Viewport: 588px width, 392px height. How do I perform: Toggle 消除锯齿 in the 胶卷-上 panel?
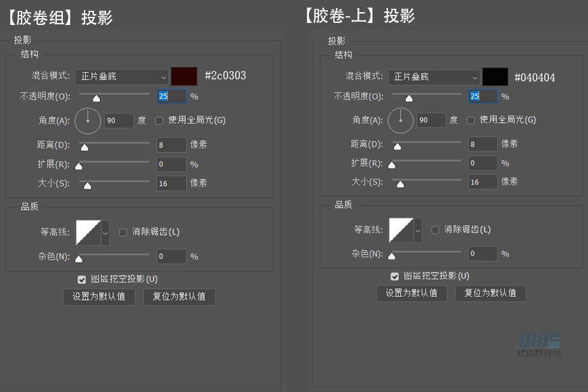pyautogui.click(x=435, y=229)
